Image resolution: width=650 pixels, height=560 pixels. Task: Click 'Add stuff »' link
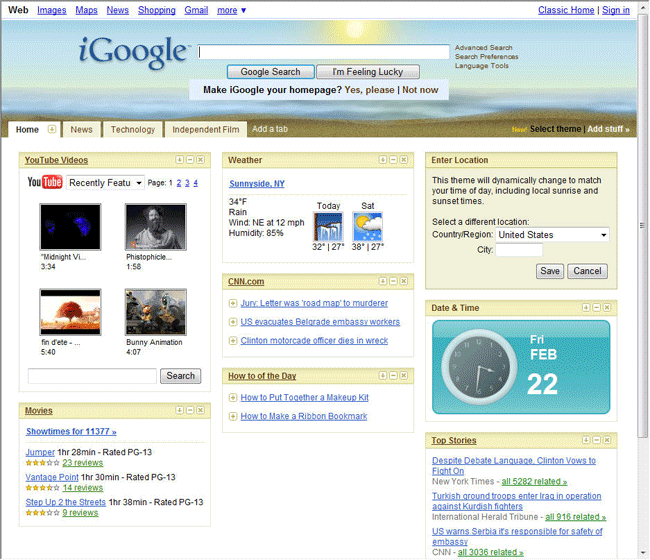pos(608,129)
